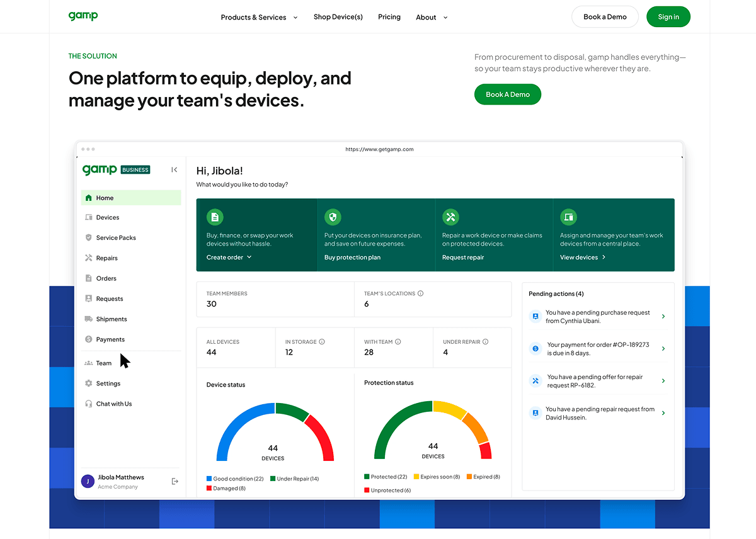
Task: Click the Chat with Us headset icon
Action: [89, 404]
